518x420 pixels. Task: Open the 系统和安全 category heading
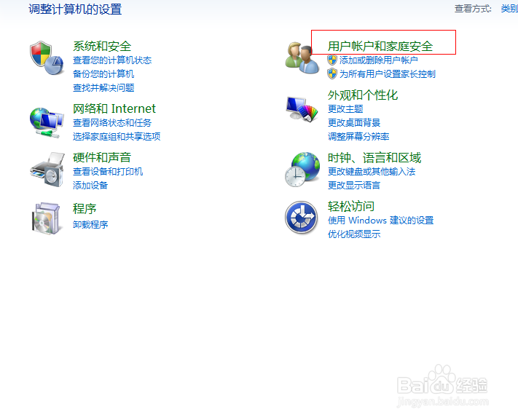pos(102,47)
